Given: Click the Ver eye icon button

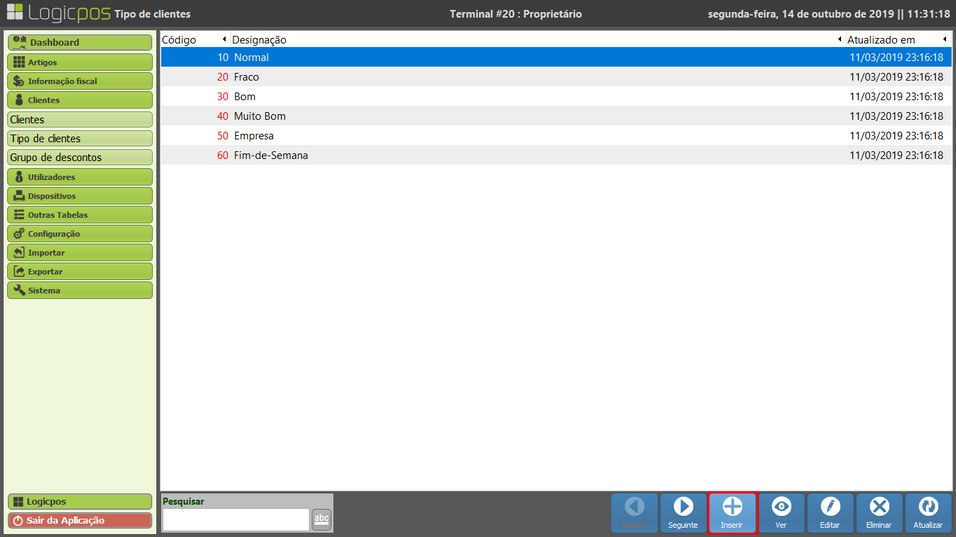Looking at the screenshot, I should pos(781,512).
